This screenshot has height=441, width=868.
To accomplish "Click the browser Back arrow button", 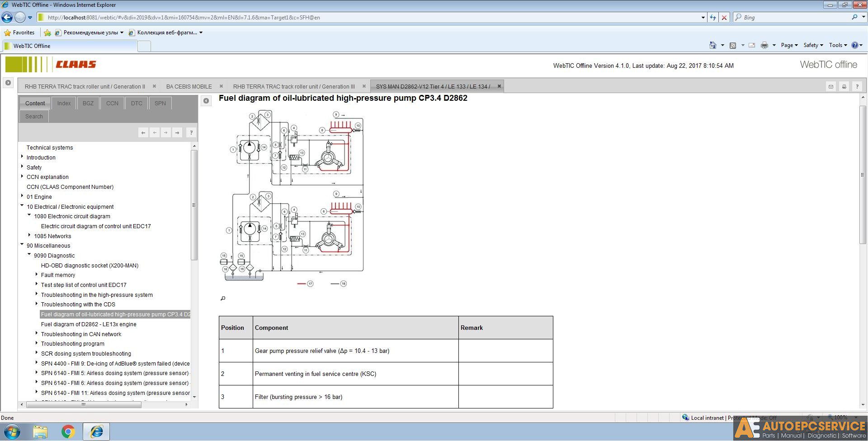I will coord(7,18).
